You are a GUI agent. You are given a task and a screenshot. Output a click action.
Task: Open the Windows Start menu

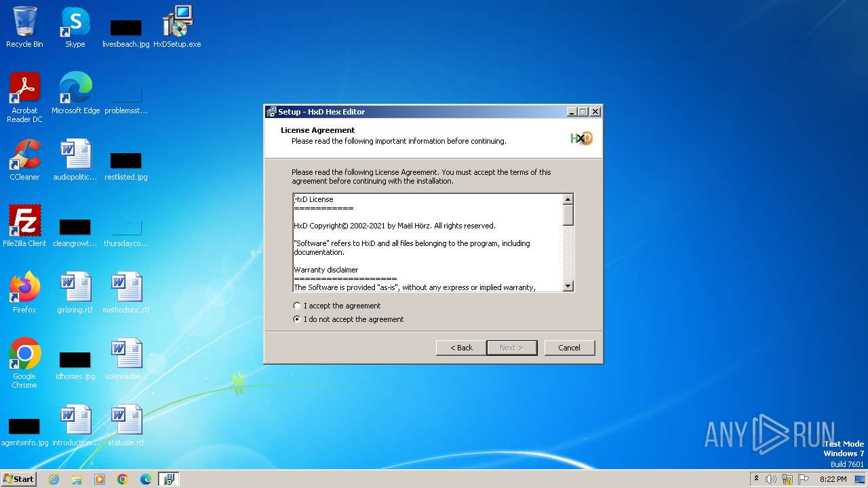18,479
